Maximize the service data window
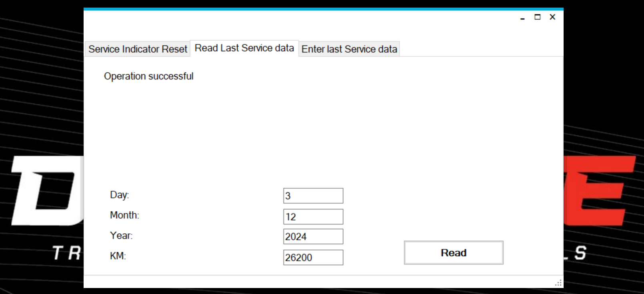The height and width of the screenshot is (294, 644). [538, 17]
